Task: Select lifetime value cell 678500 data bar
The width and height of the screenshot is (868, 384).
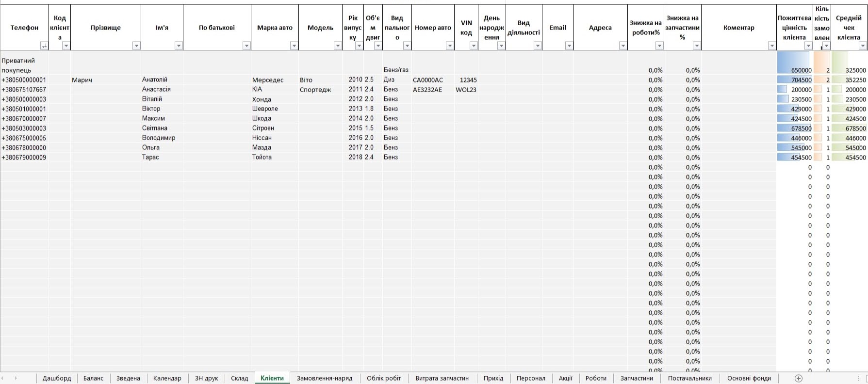Action: (795, 128)
